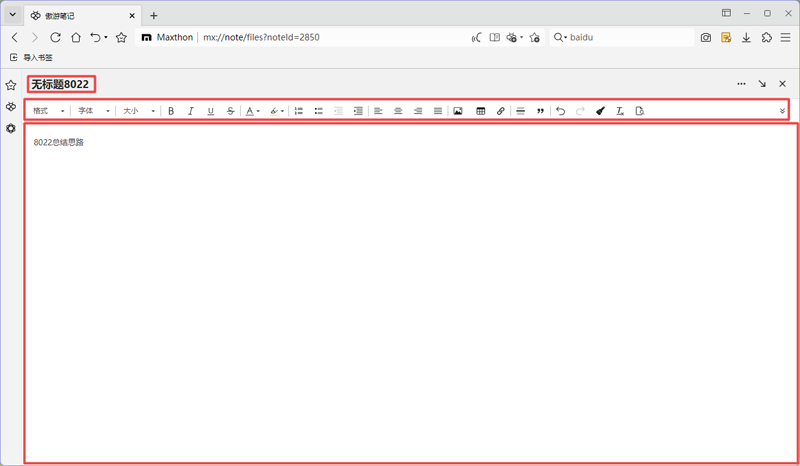Go back to the previous page
The width and height of the screenshot is (800, 466).
14,37
